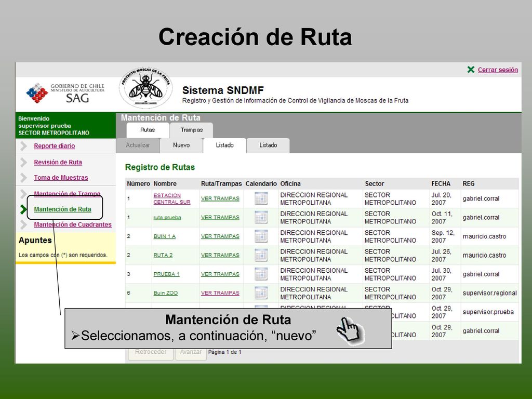Open the Buin ZOO route link

point(165,293)
